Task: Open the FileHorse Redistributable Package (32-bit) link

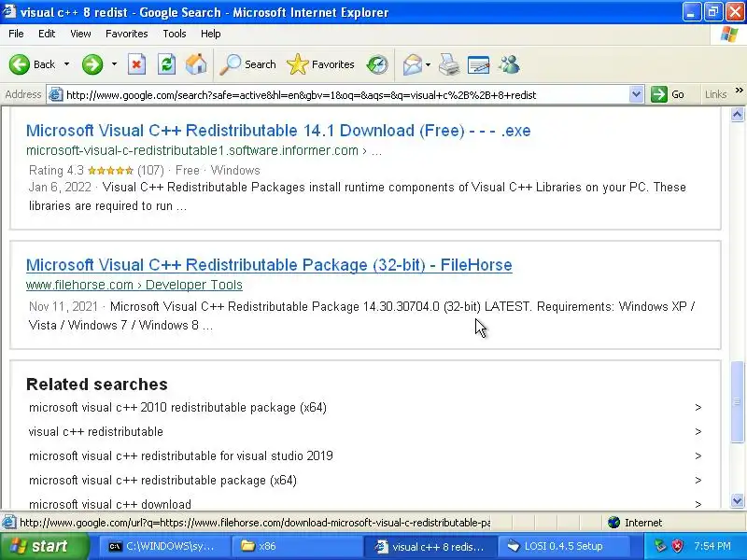Action: click(x=269, y=265)
